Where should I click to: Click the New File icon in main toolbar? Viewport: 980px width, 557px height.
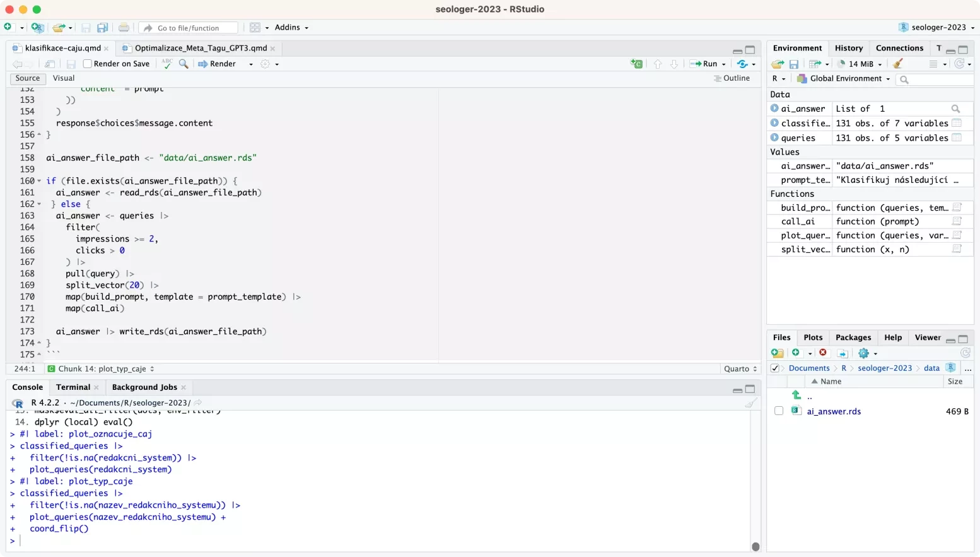(8, 27)
